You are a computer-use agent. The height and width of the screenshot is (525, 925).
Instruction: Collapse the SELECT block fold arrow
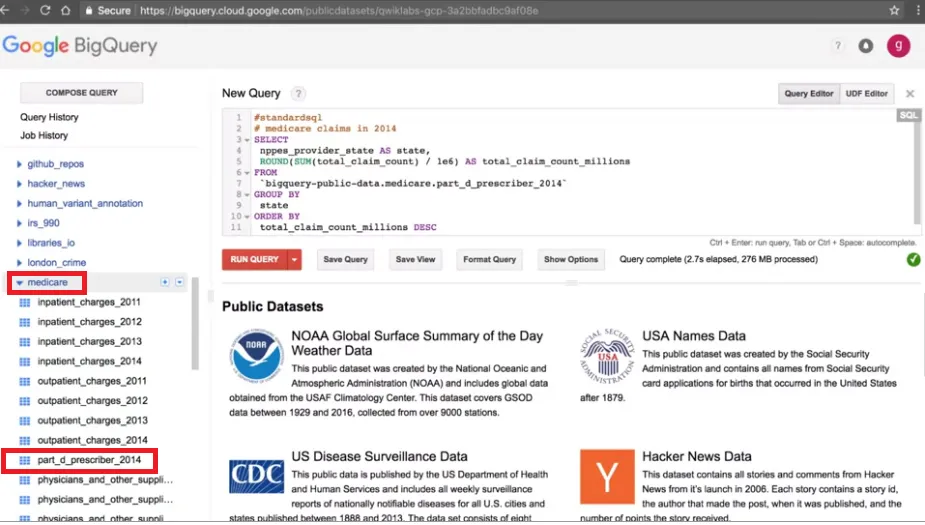[x=247, y=140]
